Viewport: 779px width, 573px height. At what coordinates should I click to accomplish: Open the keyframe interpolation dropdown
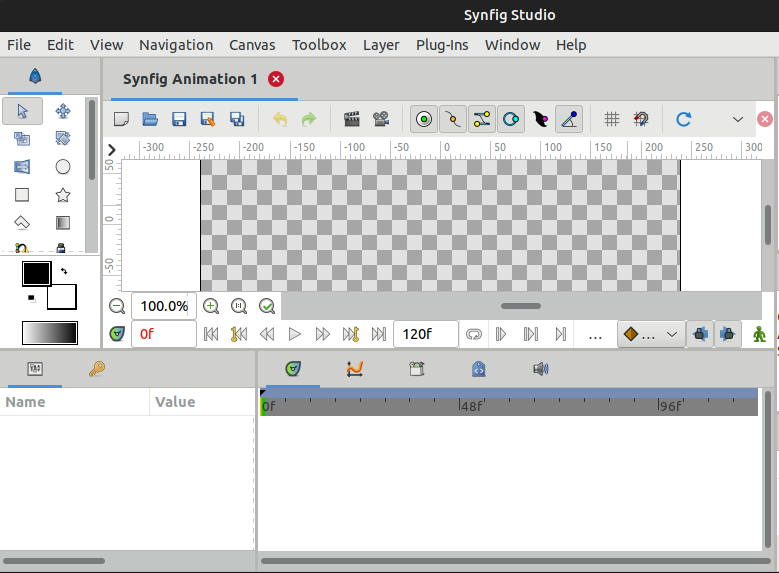(651, 334)
